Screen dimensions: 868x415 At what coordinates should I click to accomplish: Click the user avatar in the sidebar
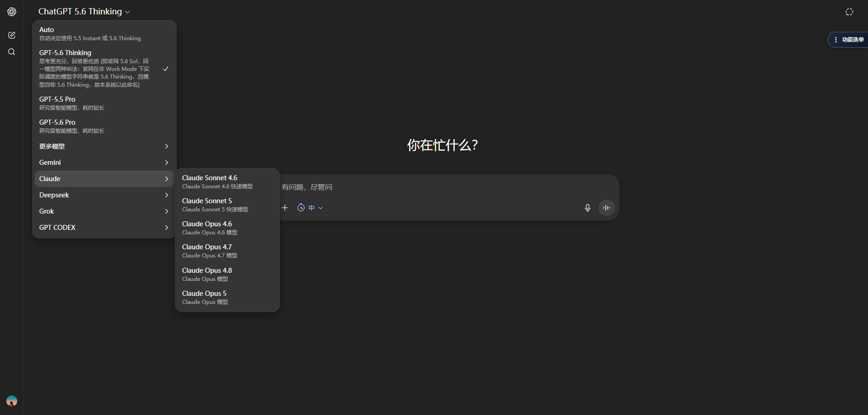click(12, 401)
